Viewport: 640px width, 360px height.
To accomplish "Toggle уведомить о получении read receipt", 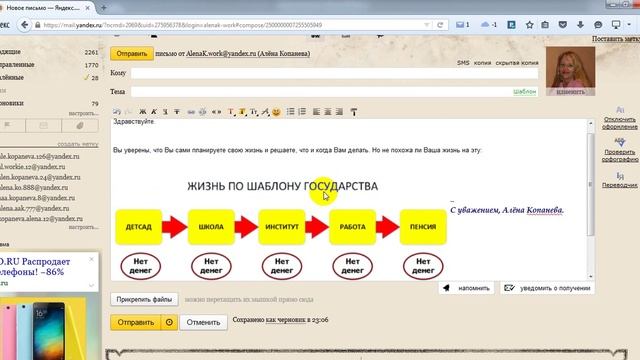I will [x=547, y=288].
